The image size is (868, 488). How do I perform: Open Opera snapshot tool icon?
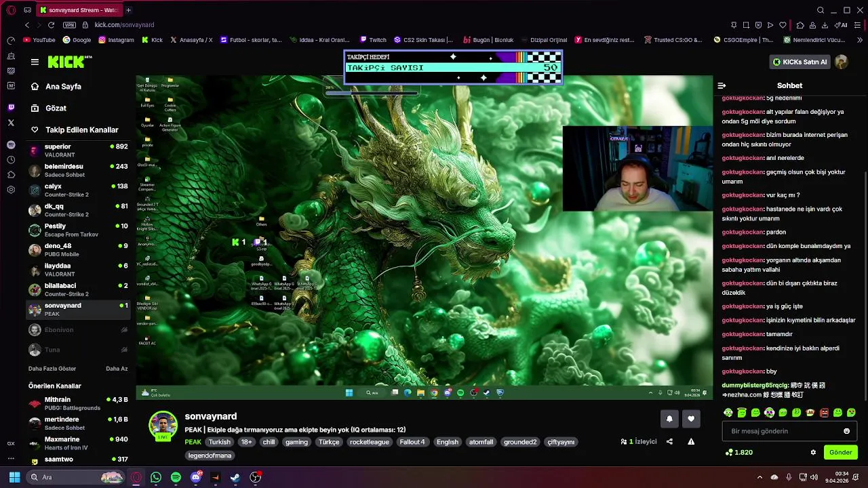coord(746,25)
